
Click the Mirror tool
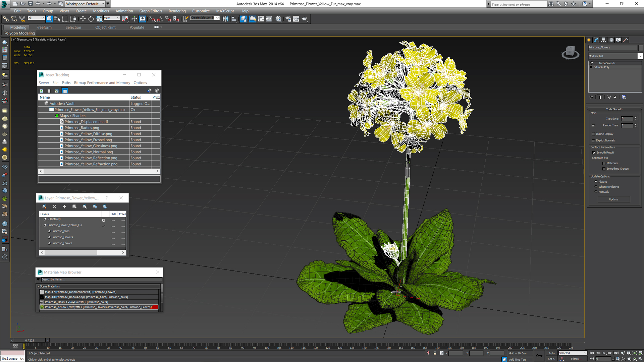point(225,19)
